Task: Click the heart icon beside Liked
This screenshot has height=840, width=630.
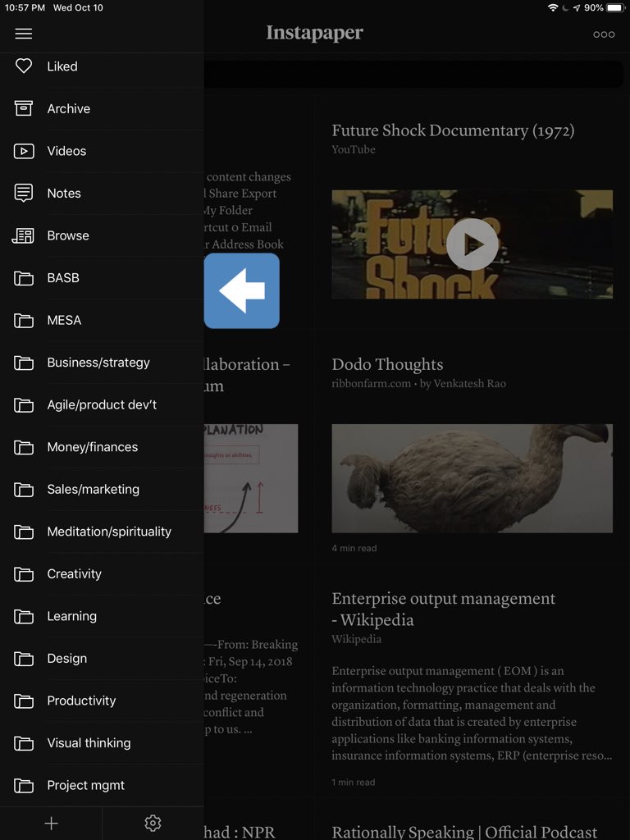Action: pyautogui.click(x=24, y=66)
